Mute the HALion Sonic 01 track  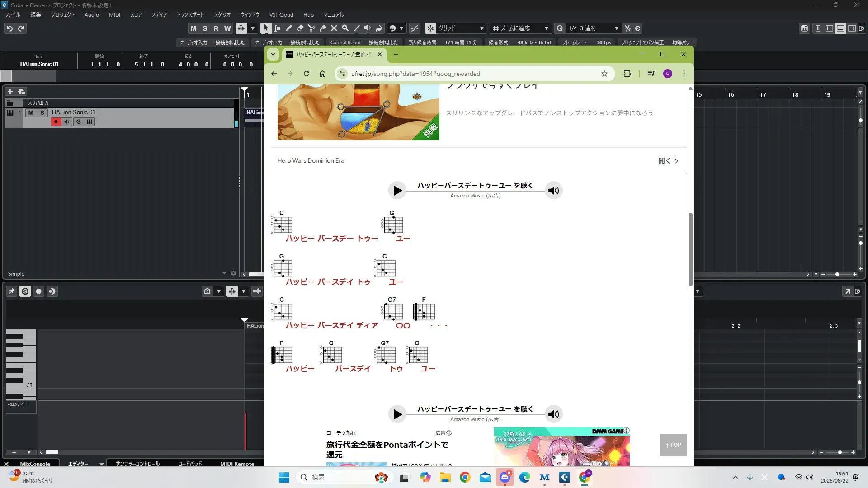click(31, 113)
